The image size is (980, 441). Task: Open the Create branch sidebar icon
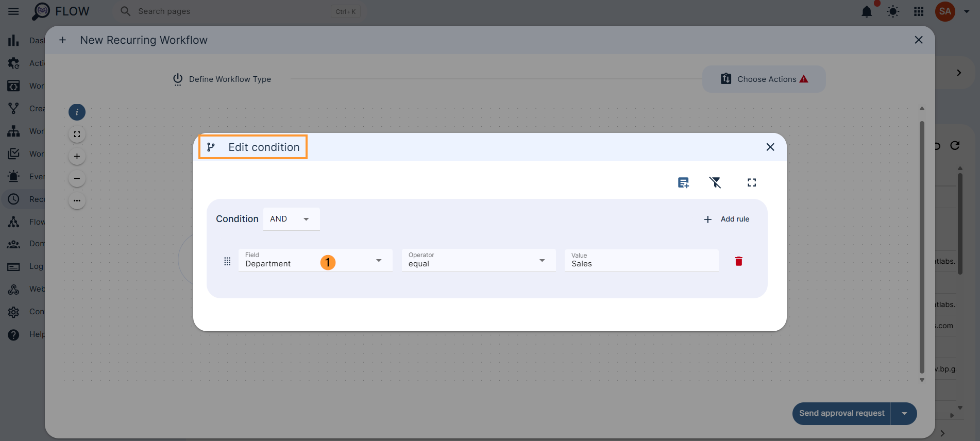coord(13,108)
